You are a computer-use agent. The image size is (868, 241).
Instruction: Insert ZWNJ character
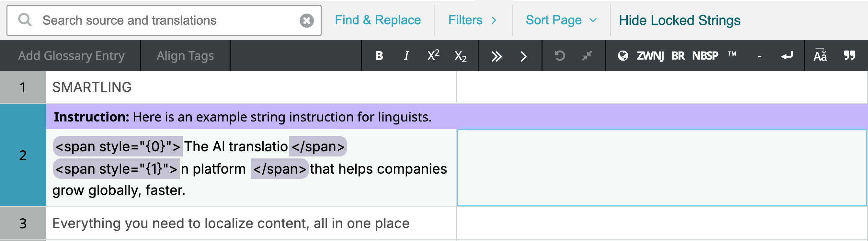[650, 56]
